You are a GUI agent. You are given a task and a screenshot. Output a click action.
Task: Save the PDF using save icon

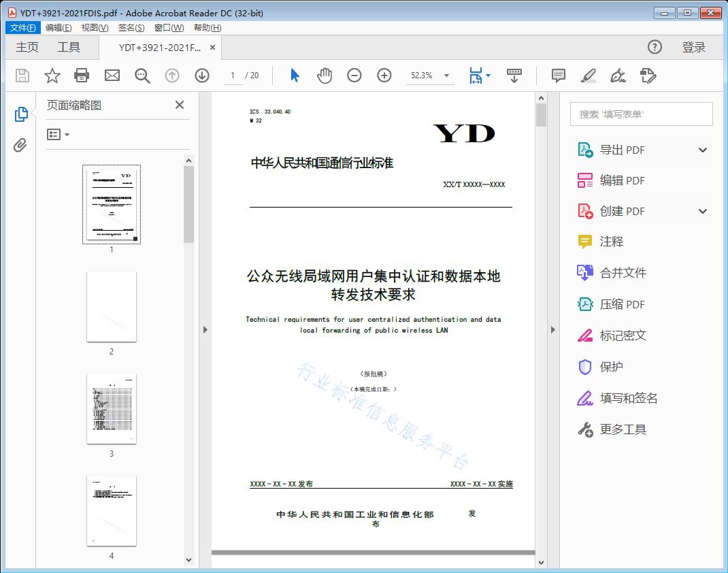click(21, 76)
